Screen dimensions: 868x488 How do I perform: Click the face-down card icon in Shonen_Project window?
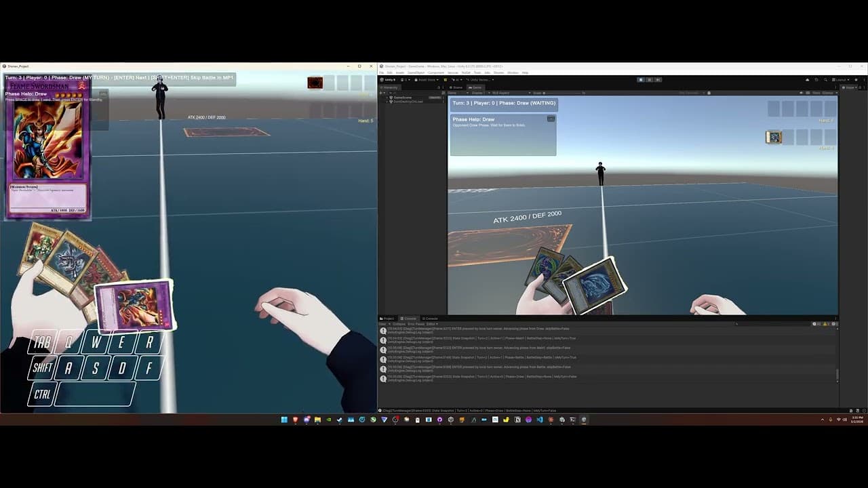point(315,83)
